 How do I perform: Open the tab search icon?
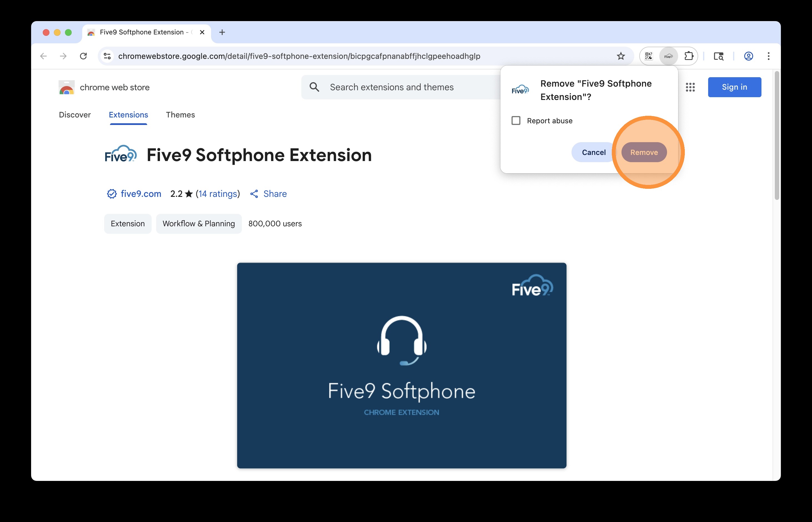[x=718, y=56]
